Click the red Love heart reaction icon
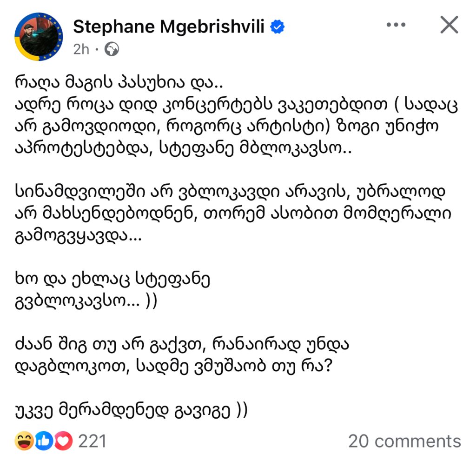The image size is (476, 461). (x=63, y=441)
